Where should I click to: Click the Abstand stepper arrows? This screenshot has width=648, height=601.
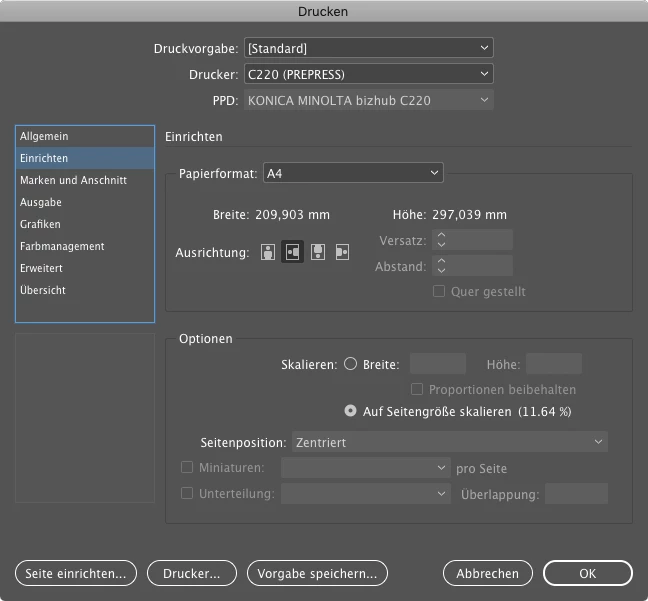coord(441,266)
